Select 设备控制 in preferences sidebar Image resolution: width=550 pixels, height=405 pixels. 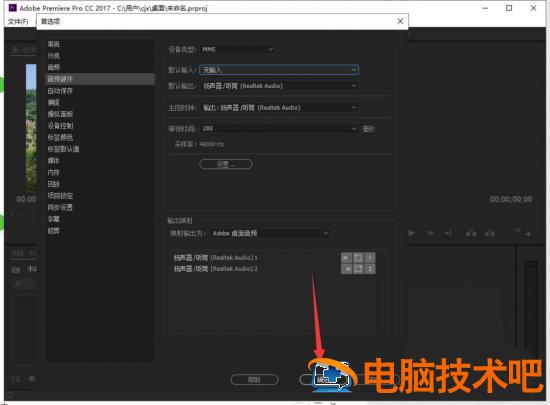coord(60,126)
